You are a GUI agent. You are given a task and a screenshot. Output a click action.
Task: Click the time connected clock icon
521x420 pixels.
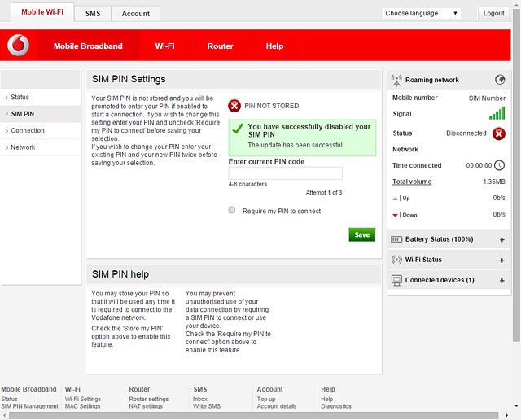[x=499, y=165]
